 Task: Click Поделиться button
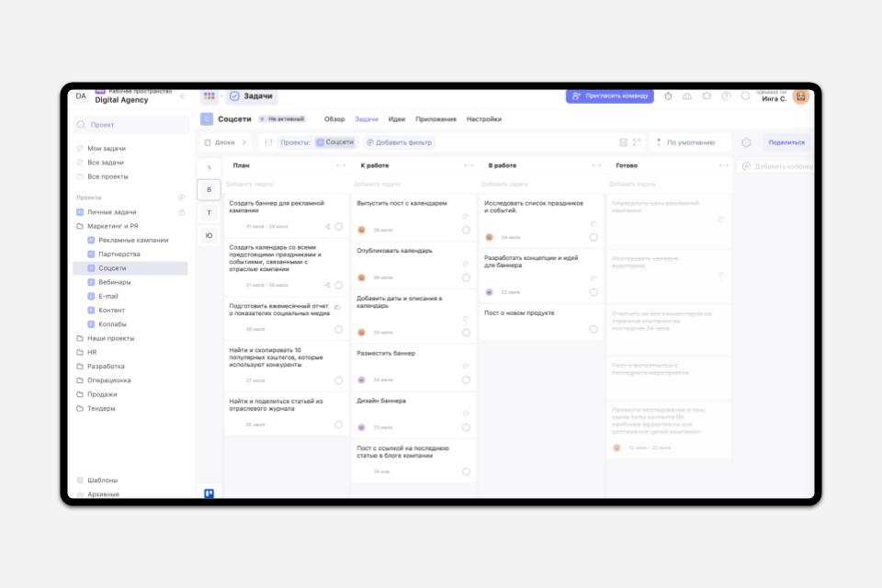[786, 142]
